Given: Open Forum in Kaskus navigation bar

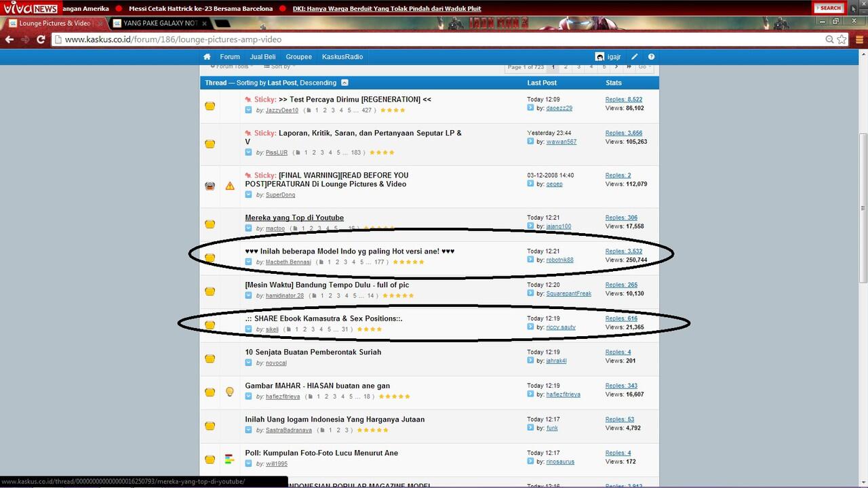Looking at the screenshot, I should [230, 57].
